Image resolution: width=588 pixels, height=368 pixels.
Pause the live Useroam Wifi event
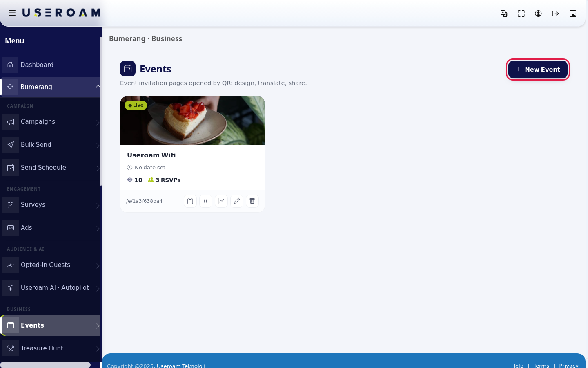[206, 201]
